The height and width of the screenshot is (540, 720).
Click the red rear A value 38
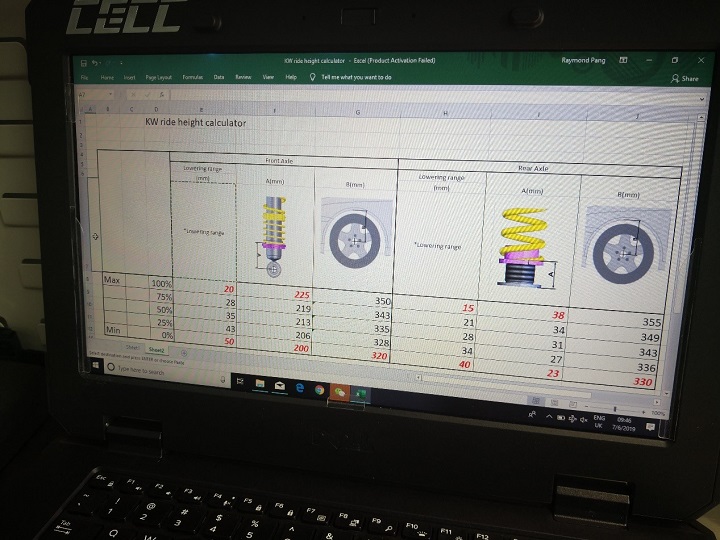tap(558, 315)
